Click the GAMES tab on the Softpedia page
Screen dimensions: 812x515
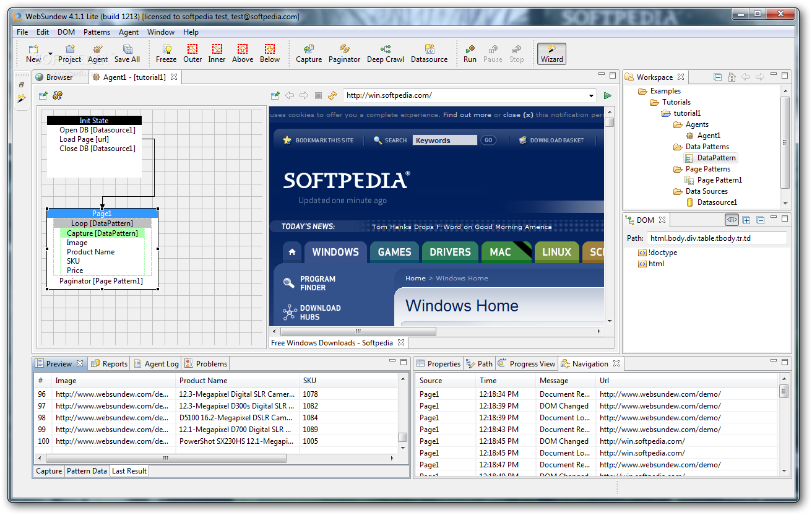[x=394, y=252]
